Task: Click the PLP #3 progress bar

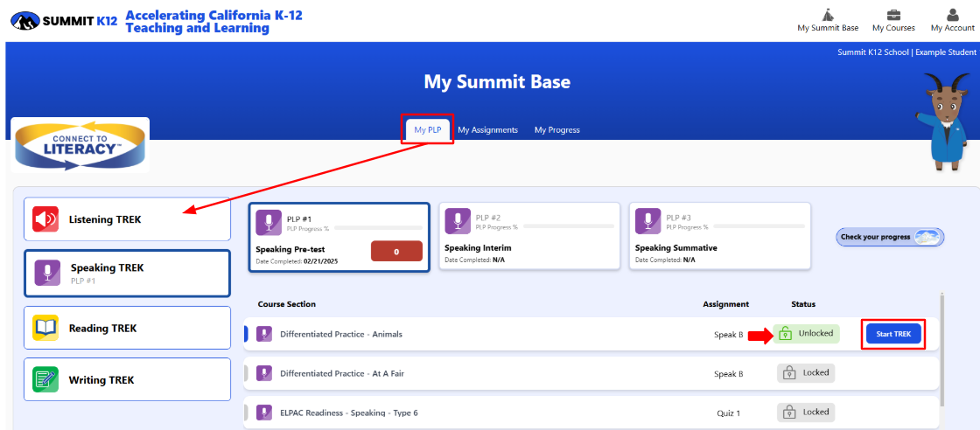Action: (x=759, y=225)
